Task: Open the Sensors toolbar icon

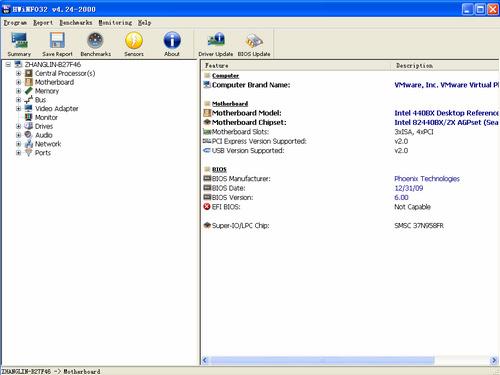Action: tap(134, 40)
